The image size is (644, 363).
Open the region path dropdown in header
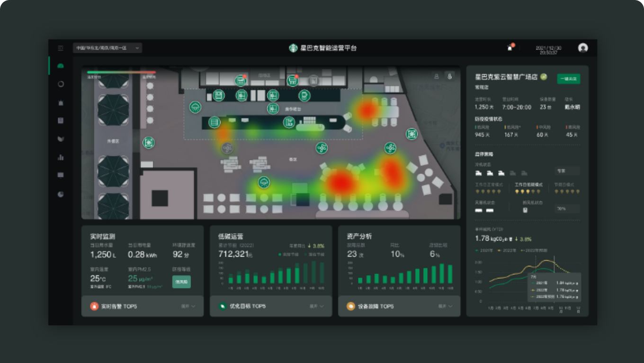tap(107, 48)
